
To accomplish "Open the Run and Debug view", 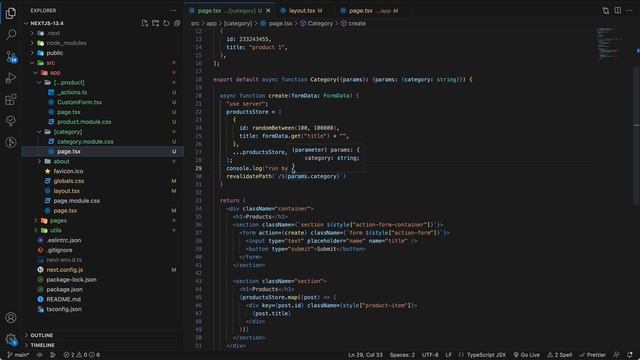I will tap(11, 78).
